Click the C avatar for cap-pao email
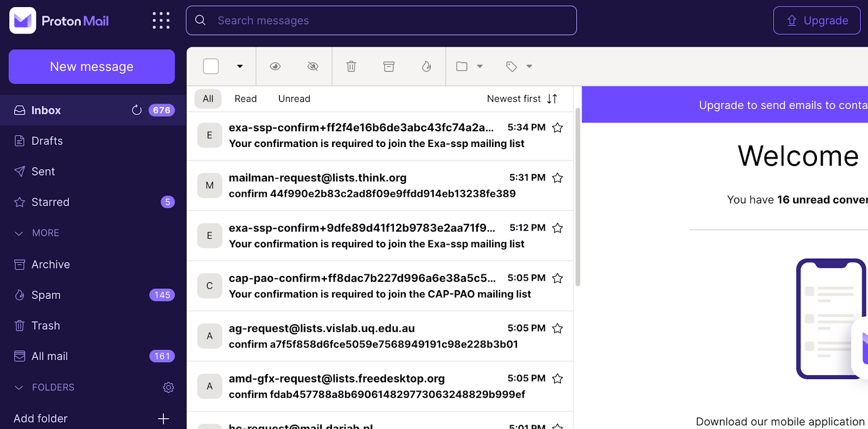This screenshot has height=429, width=868. pyautogui.click(x=209, y=286)
